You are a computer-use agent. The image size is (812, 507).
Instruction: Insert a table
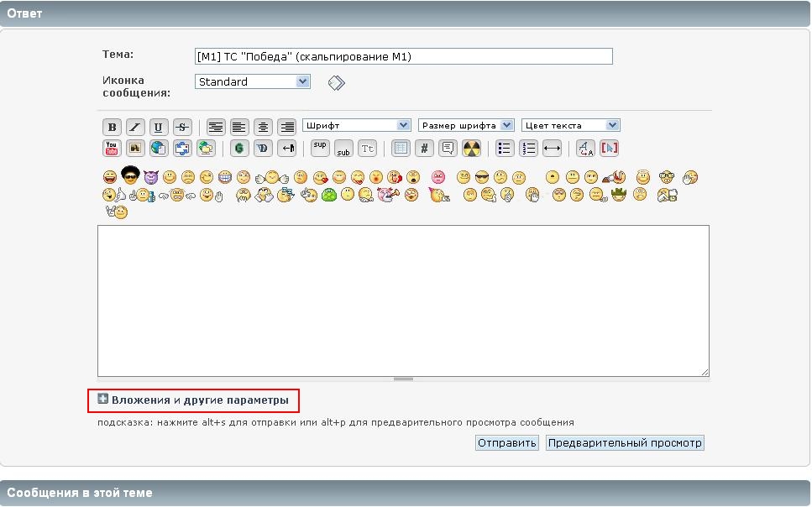[x=401, y=148]
